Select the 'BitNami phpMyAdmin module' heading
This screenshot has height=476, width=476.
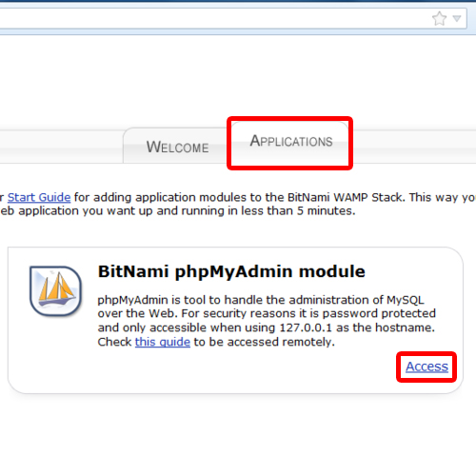[x=231, y=271]
